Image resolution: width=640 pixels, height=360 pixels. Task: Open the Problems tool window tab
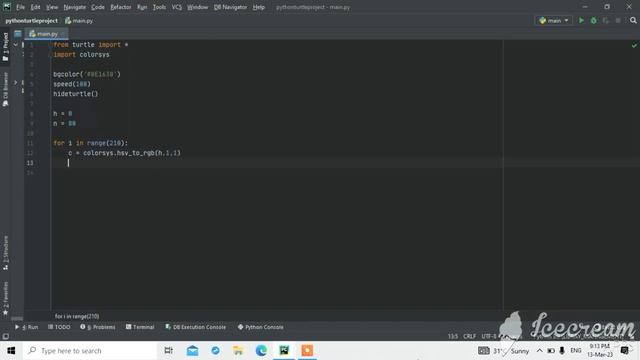point(98,327)
